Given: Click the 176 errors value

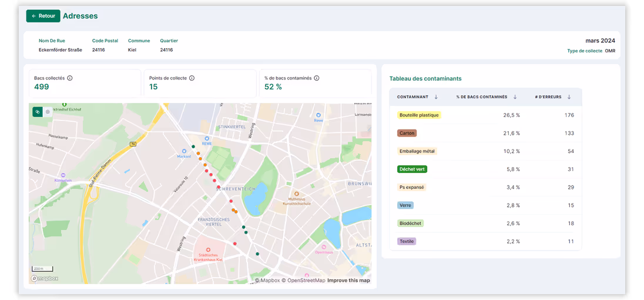Looking at the screenshot, I should pyautogui.click(x=569, y=115).
